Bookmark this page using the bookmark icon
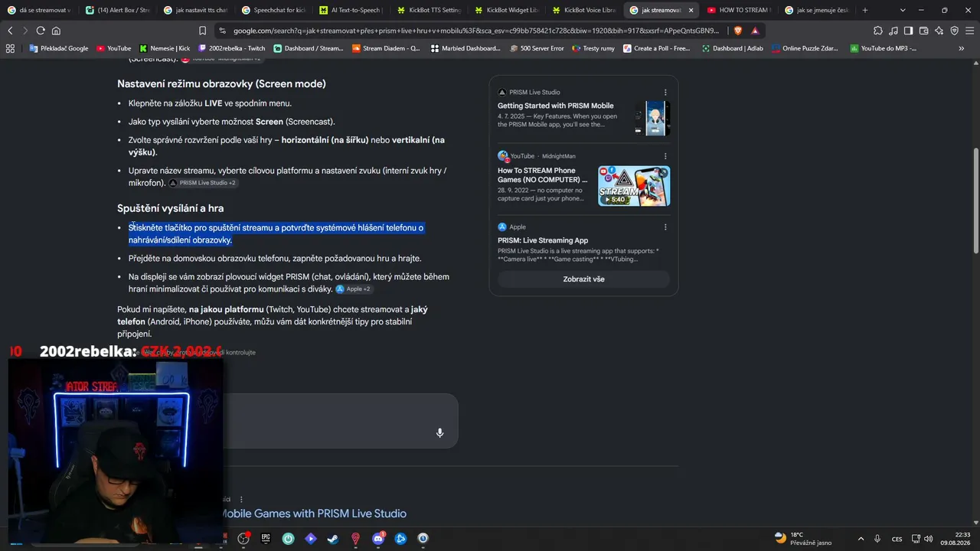980x551 pixels. [202, 31]
